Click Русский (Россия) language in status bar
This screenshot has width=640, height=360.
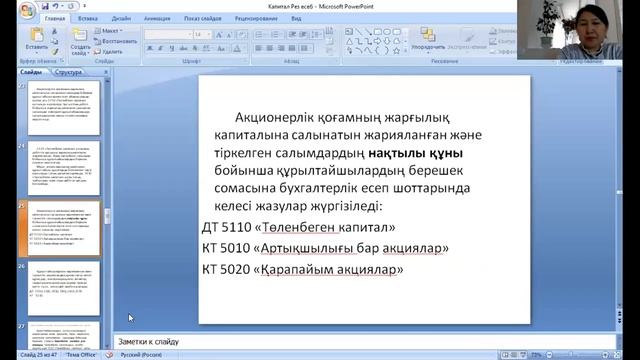141,355
